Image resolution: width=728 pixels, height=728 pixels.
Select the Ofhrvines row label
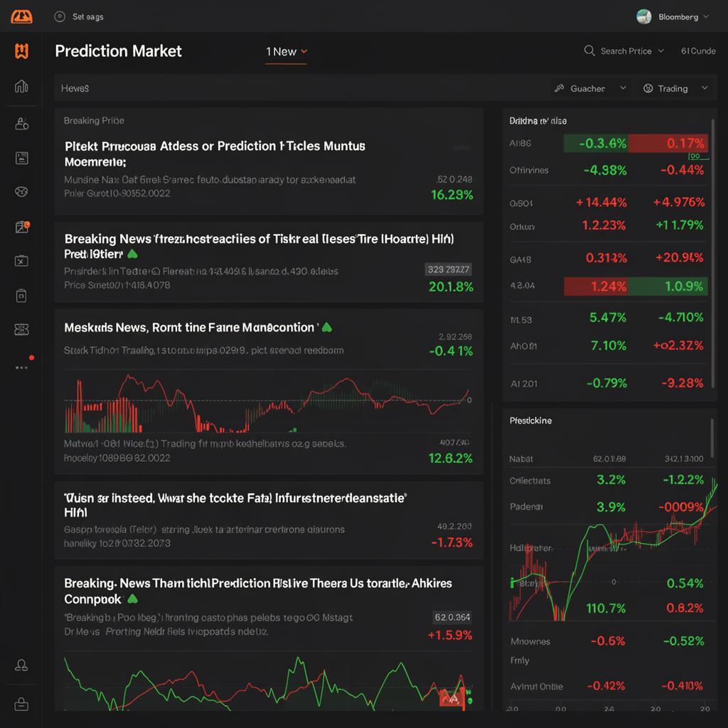(528, 170)
